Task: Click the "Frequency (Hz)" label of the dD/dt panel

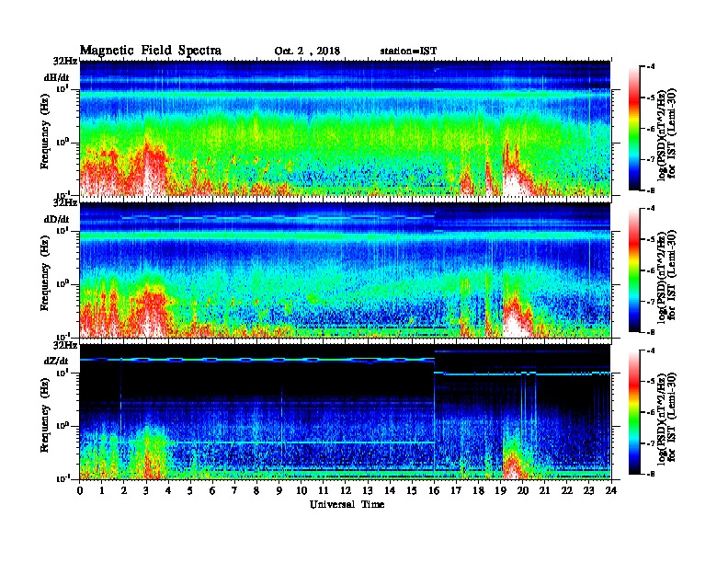Action: (x=45, y=273)
